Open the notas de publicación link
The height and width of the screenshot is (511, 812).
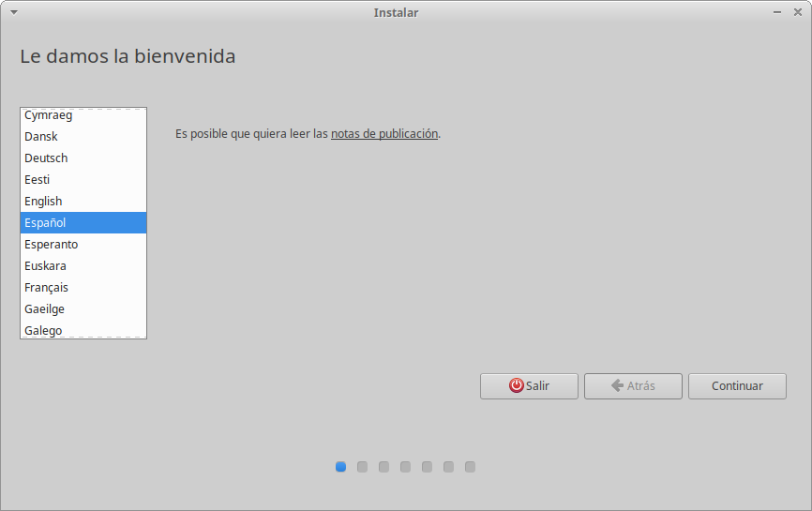click(384, 133)
